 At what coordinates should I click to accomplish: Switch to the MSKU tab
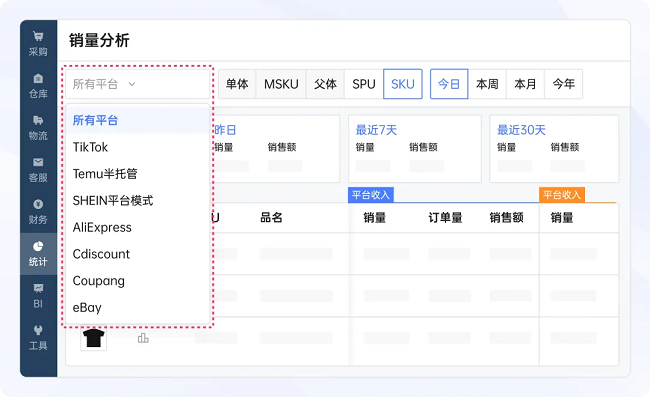click(281, 84)
